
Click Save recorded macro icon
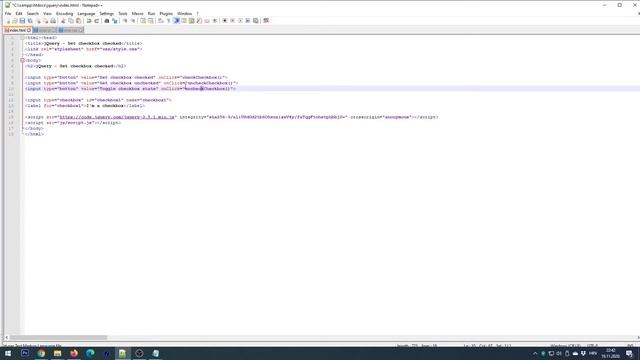point(256,21)
